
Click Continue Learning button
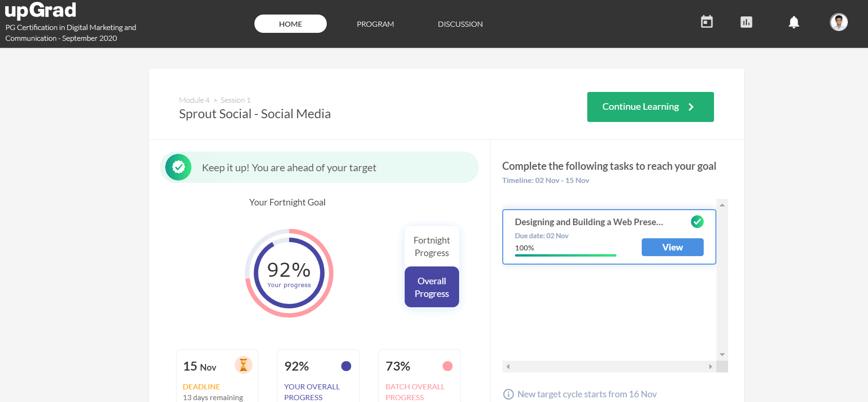coord(650,107)
